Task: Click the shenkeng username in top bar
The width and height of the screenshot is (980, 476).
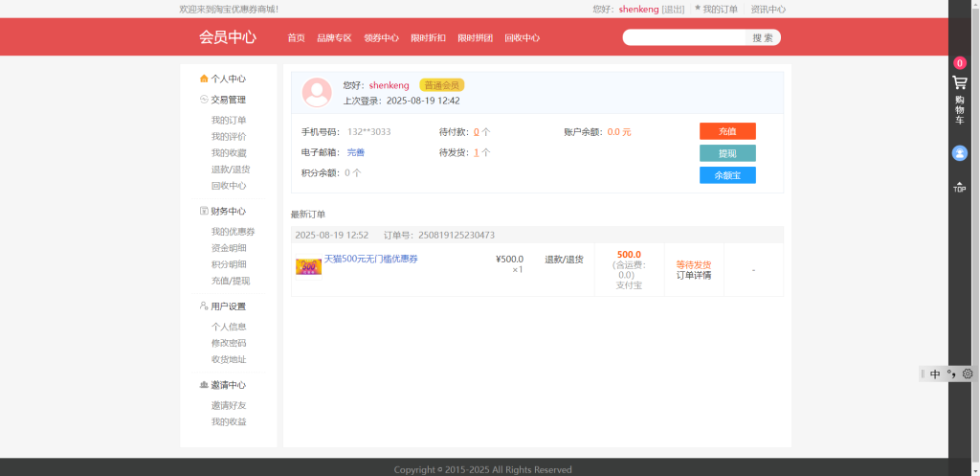Action: pos(638,10)
